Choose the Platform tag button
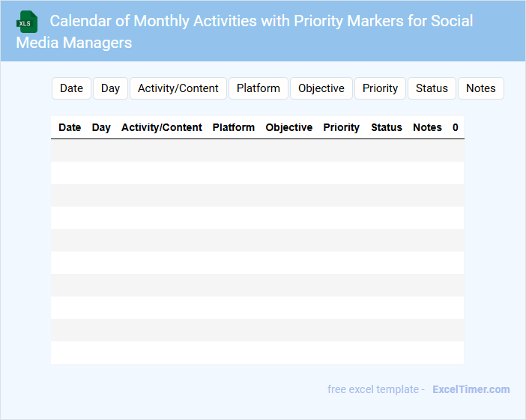Screen dimensions: 526x420 click(258, 88)
